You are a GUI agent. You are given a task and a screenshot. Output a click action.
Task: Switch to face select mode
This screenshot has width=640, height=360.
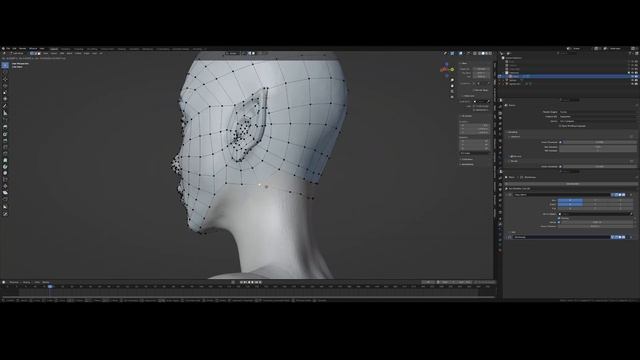(39, 53)
